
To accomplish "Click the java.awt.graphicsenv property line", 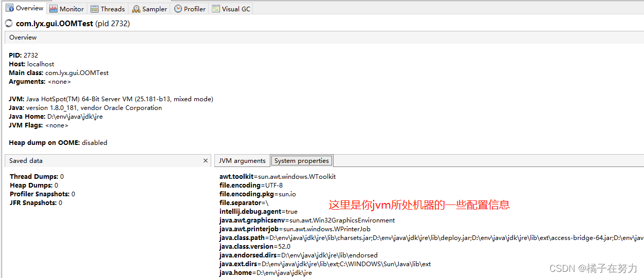I will coord(307,220).
